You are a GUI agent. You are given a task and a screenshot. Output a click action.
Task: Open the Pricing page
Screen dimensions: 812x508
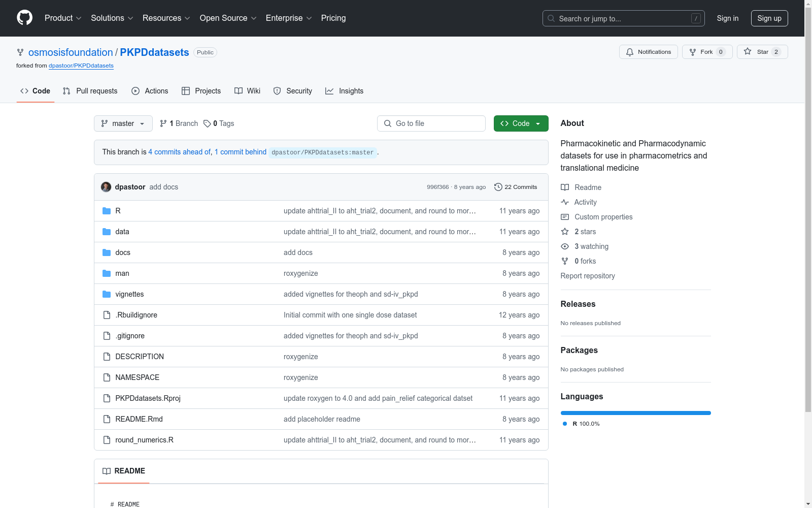[333, 18]
